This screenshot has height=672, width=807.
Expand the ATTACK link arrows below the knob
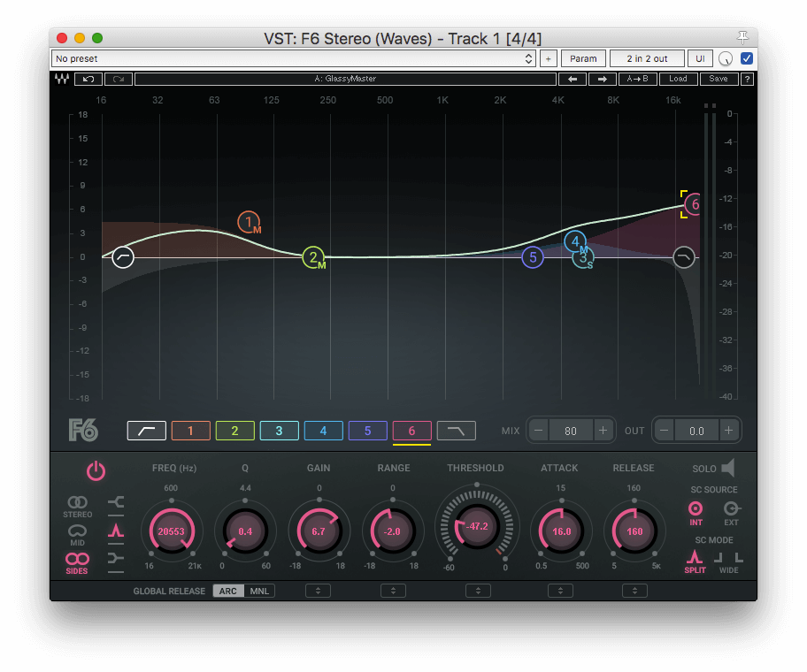tap(560, 591)
